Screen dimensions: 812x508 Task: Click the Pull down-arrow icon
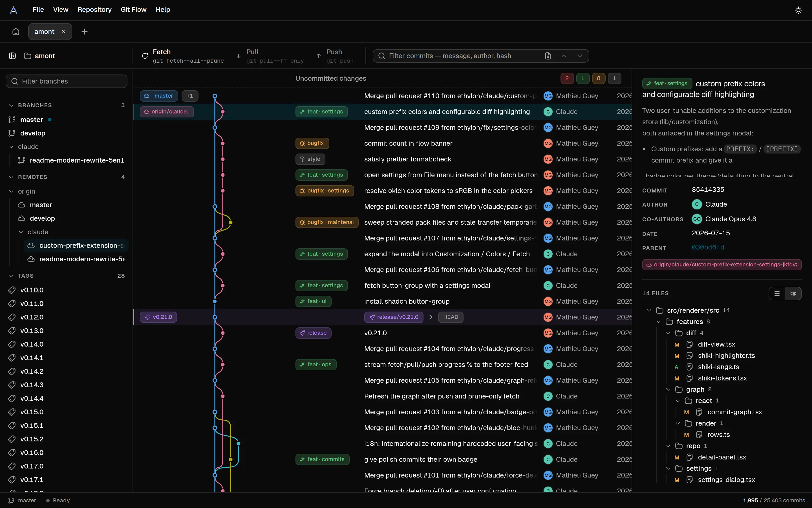coord(239,56)
